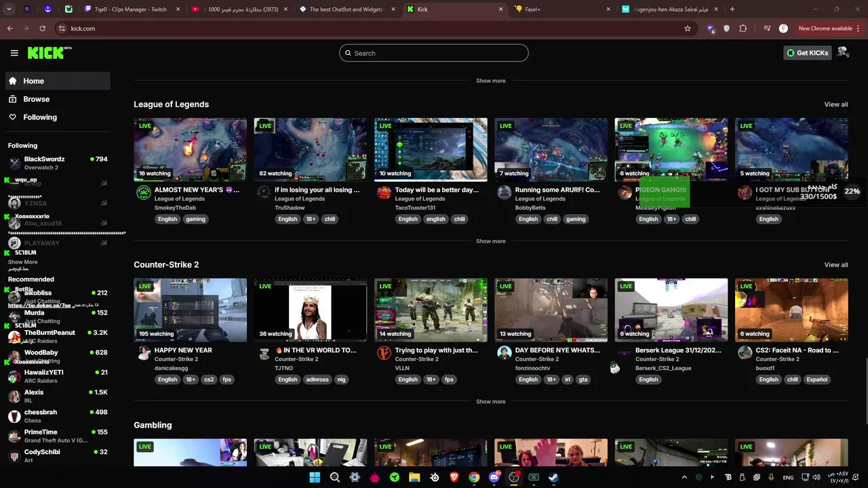868x488 pixels.
Task: Click BobbyBetts channel avatar
Action: [x=504, y=192]
